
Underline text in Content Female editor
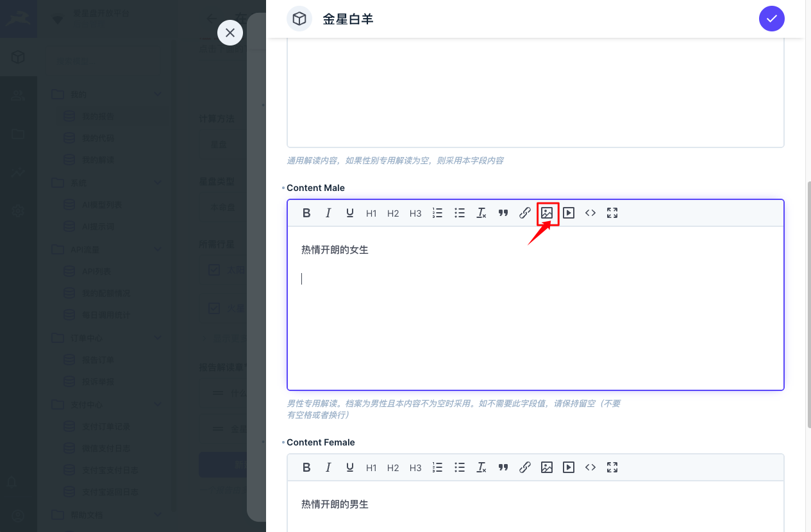point(350,467)
